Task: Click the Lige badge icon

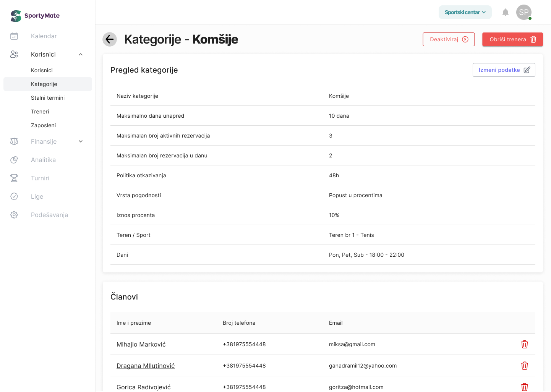Action: [x=14, y=196]
